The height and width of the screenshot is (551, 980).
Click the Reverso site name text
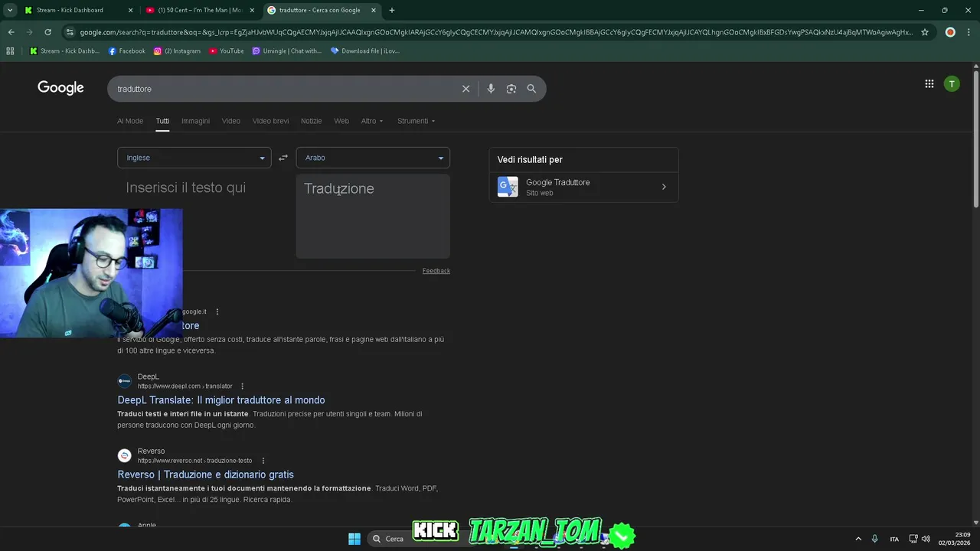(x=151, y=451)
